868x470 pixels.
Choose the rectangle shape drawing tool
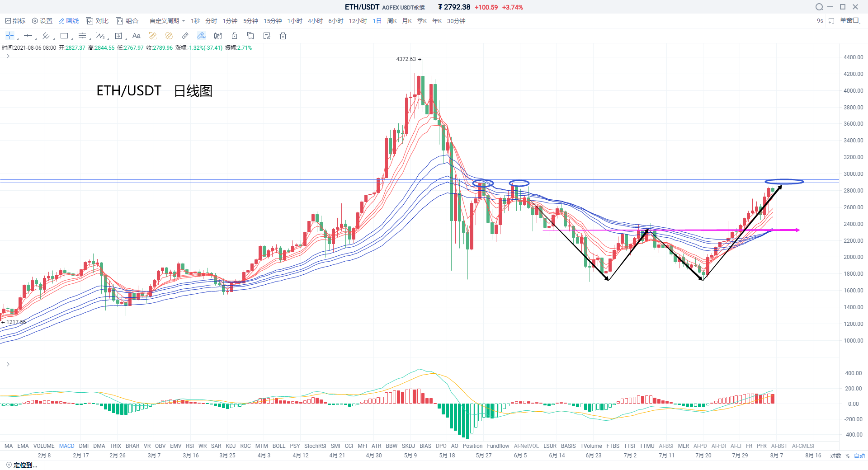(x=64, y=36)
